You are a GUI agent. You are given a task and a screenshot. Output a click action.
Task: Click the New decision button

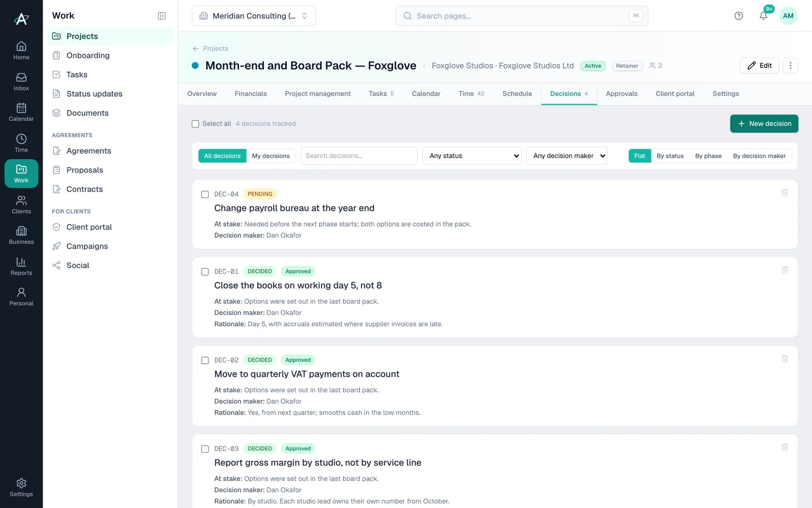tap(764, 123)
